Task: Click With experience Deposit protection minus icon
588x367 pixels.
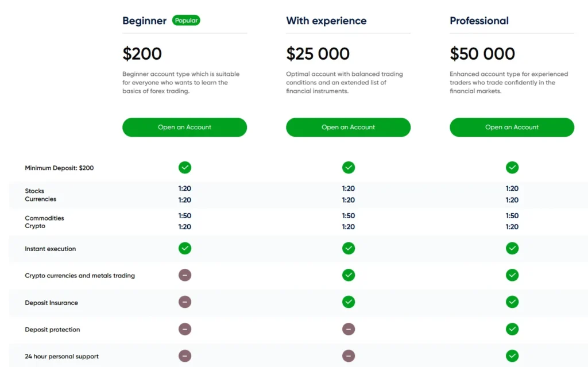Action: point(349,329)
